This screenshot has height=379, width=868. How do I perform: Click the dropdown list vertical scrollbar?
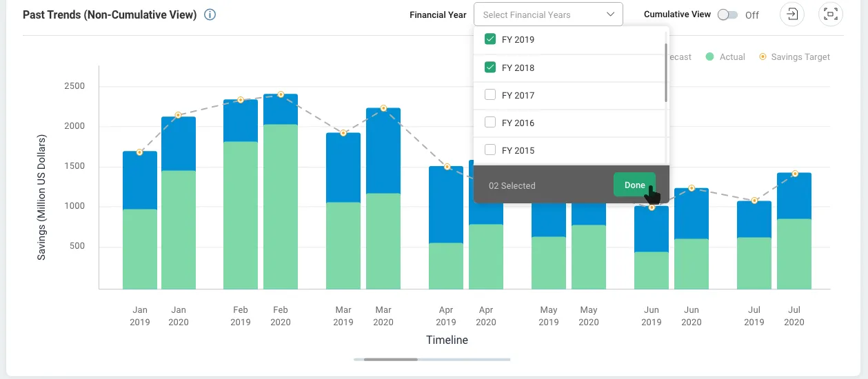[665, 72]
